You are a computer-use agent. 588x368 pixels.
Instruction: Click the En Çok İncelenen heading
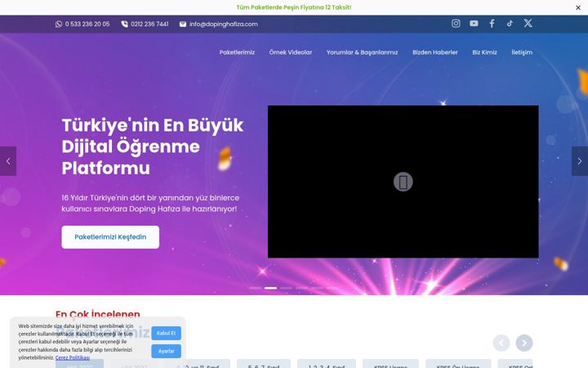tap(97, 314)
